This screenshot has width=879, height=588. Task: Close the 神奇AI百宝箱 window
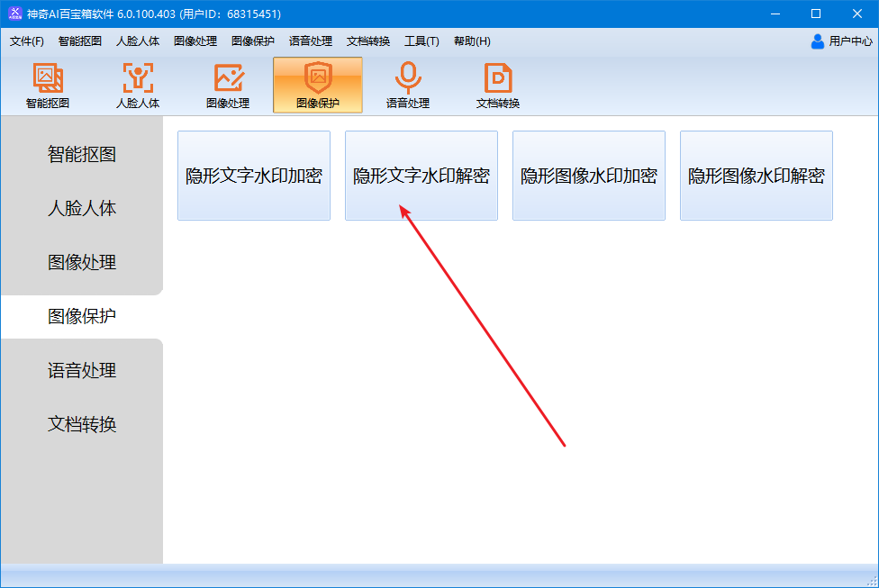(857, 14)
